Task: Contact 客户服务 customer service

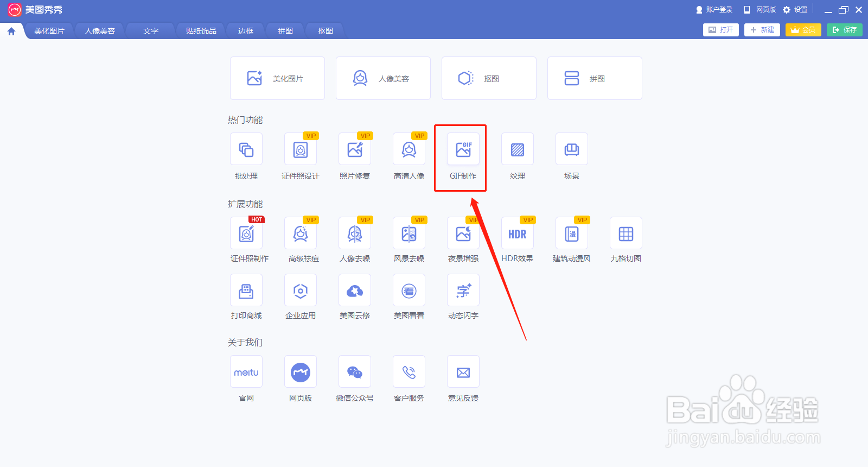Action: pyautogui.click(x=409, y=372)
